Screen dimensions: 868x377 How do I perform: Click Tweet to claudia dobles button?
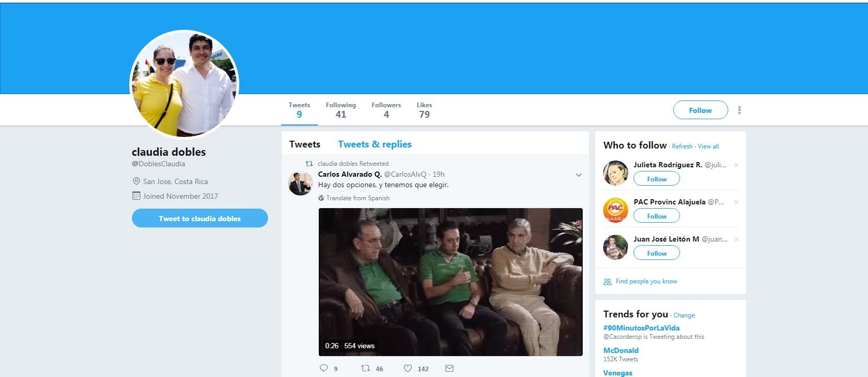tap(199, 219)
